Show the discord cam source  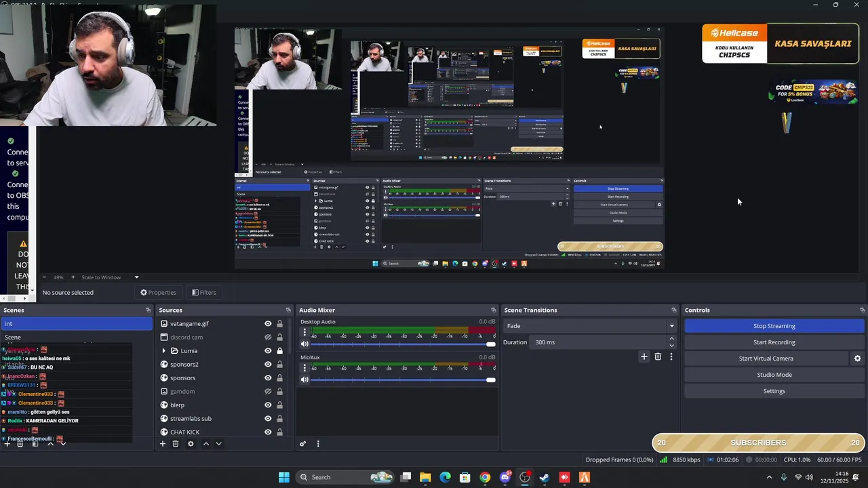268,338
